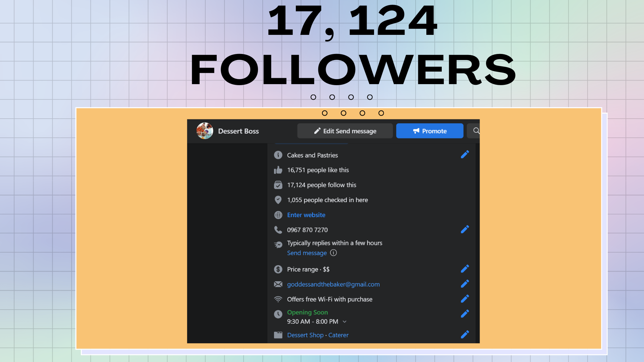Click the Promote button

pyautogui.click(x=430, y=131)
